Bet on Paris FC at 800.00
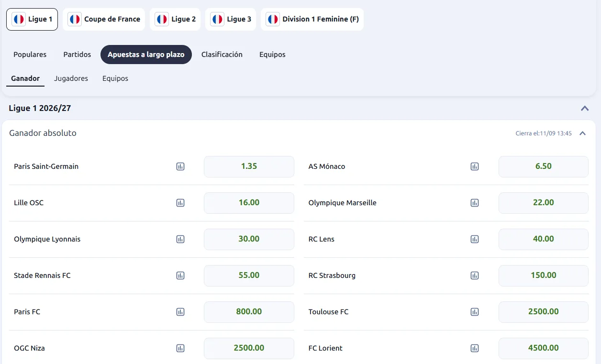 click(249, 312)
